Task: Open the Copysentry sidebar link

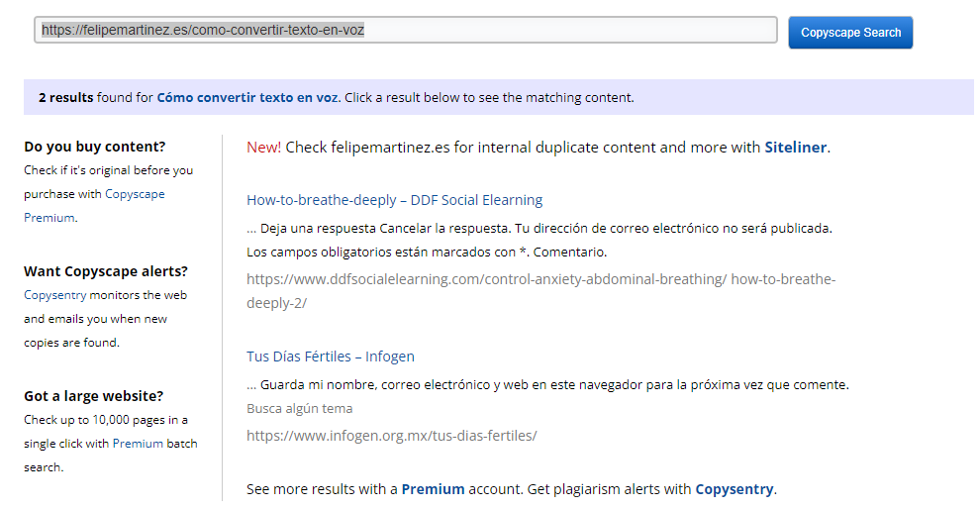Action: pyautogui.click(x=55, y=295)
